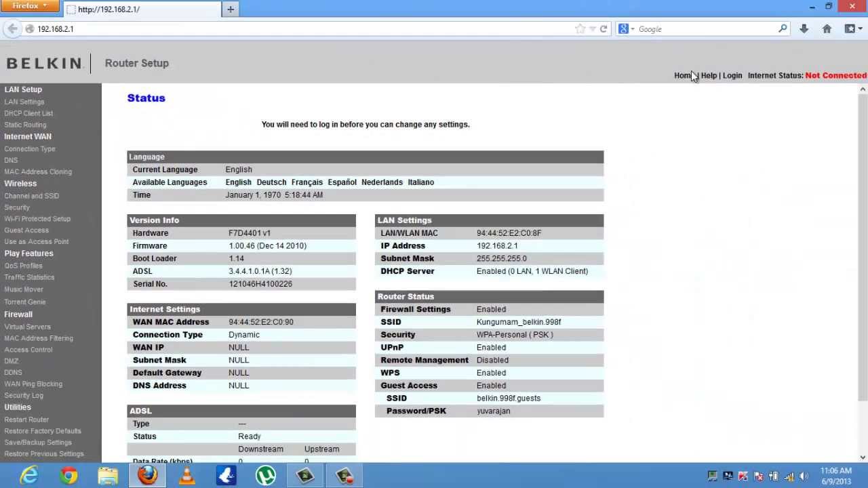
Task: Open MAC Address Filtering under Firewall
Action: pos(39,338)
